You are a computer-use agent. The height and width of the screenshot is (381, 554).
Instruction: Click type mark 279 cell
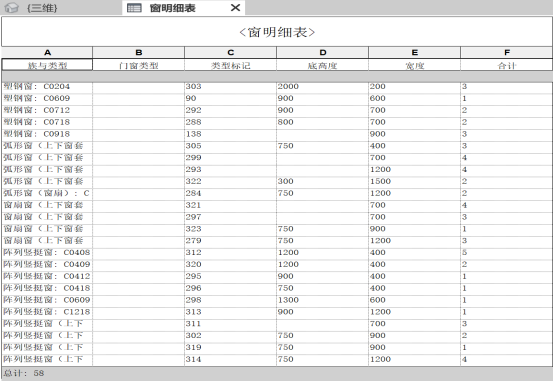click(x=230, y=241)
